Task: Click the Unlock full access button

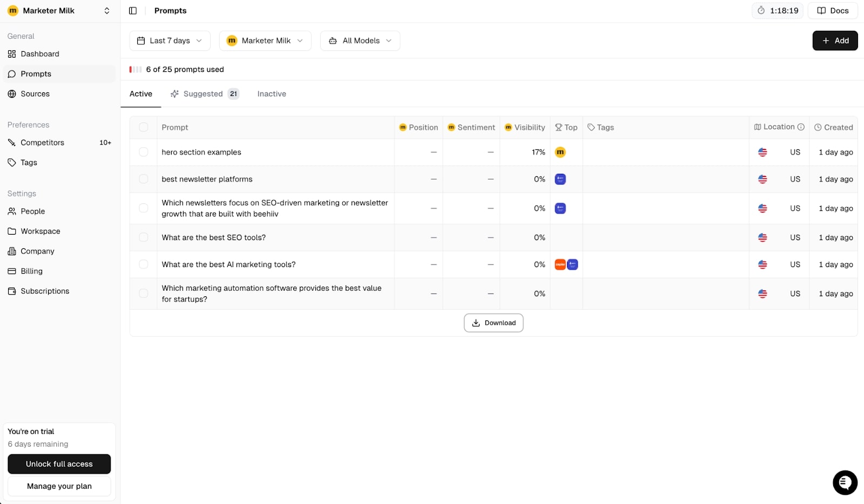Action: tap(59, 464)
